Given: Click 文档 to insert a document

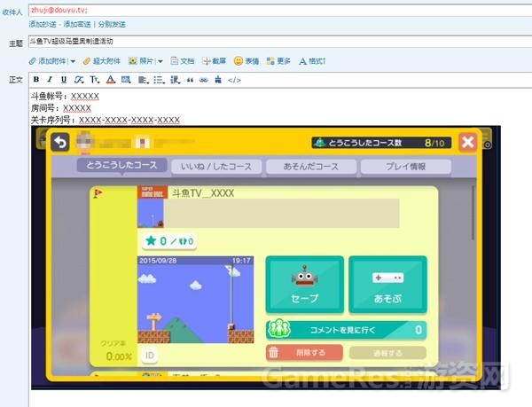Looking at the screenshot, I should tap(183, 61).
